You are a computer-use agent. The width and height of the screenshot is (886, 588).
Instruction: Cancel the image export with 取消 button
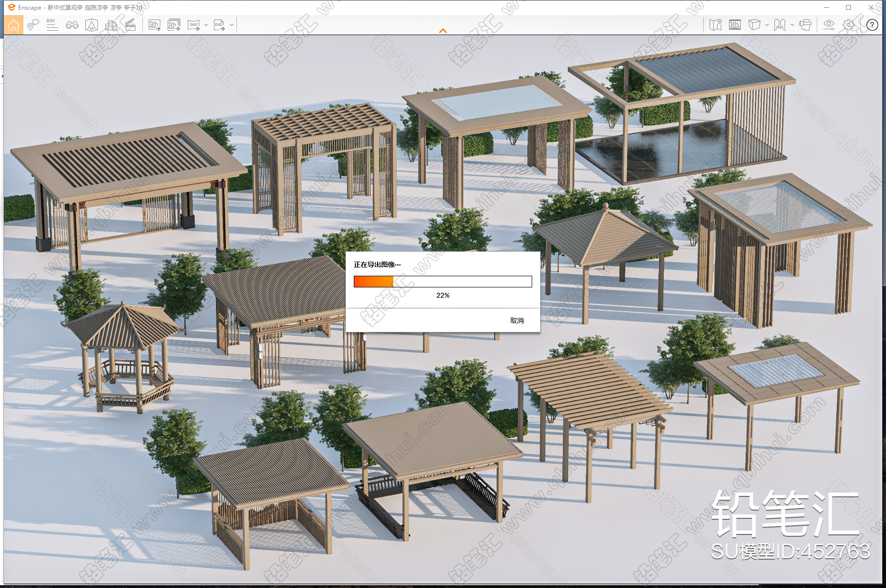pos(517,321)
